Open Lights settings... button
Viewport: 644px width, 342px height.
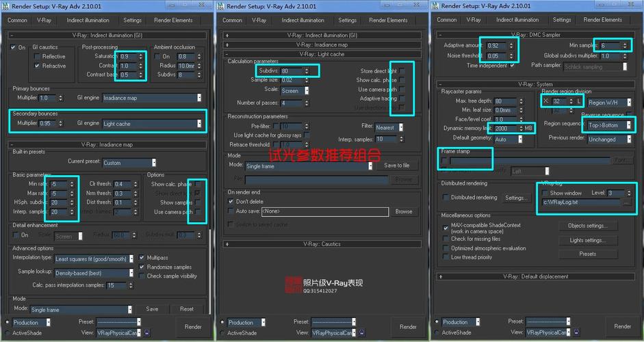point(588,240)
